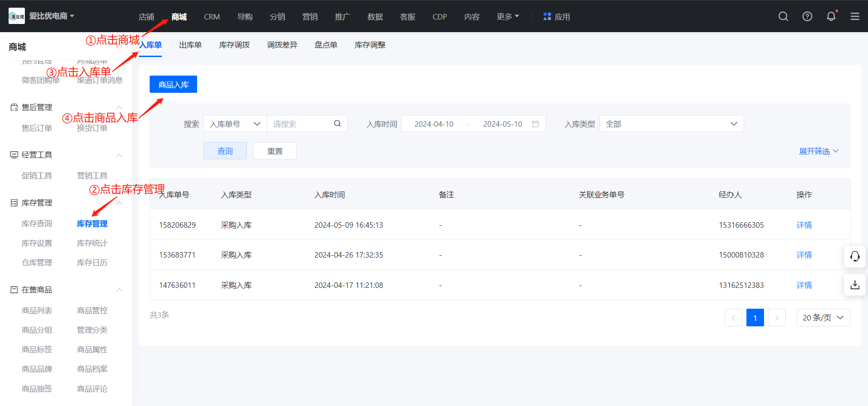This screenshot has height=406, width=868.
Task: Click the download icon on right edge
Action: click(x=855, y=285)
